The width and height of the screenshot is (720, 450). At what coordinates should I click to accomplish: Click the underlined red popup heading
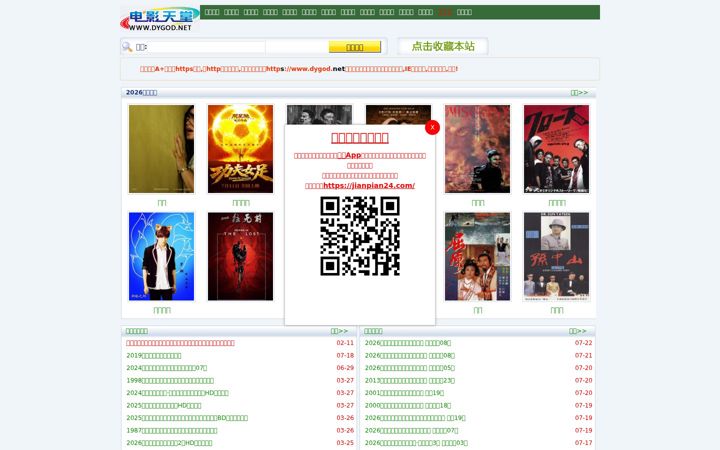click(x=360, y=137)
